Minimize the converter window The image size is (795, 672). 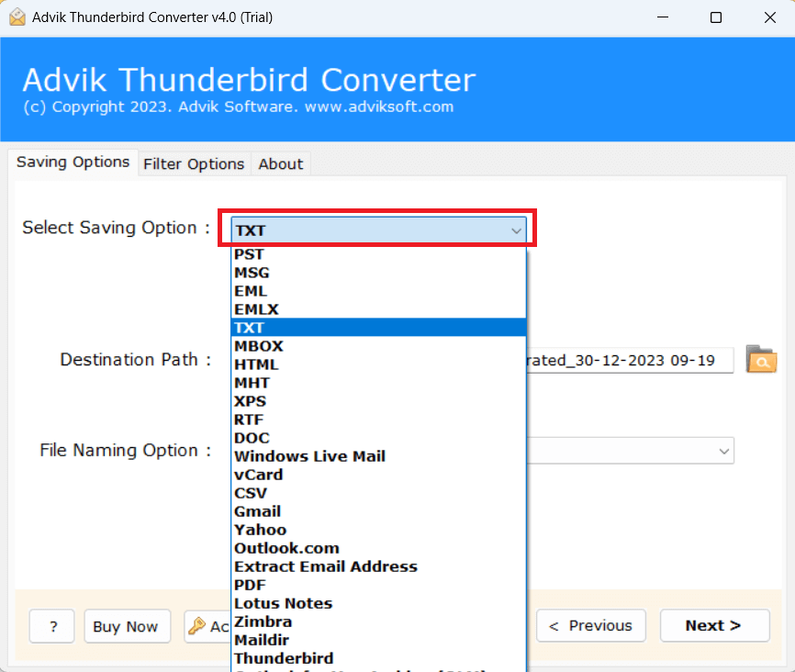[663, 17]
